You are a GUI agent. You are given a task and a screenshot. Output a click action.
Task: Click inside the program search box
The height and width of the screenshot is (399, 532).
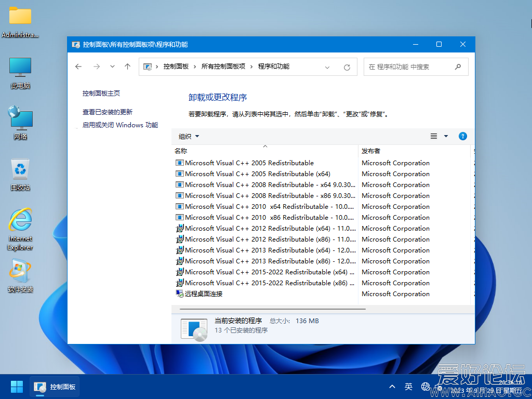tap(410, 66)
